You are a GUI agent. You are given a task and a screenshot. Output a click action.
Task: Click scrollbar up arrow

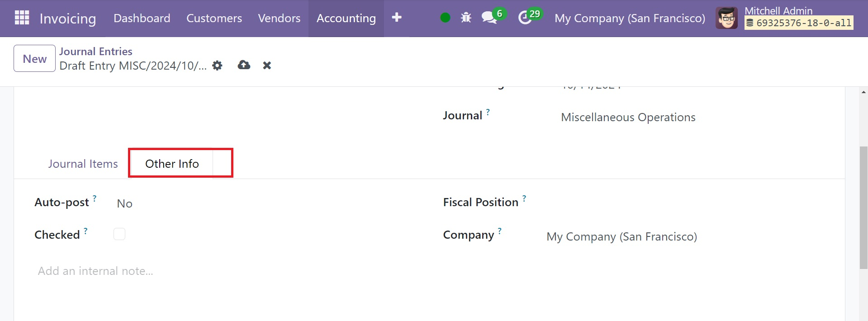[x=863, y=92]
